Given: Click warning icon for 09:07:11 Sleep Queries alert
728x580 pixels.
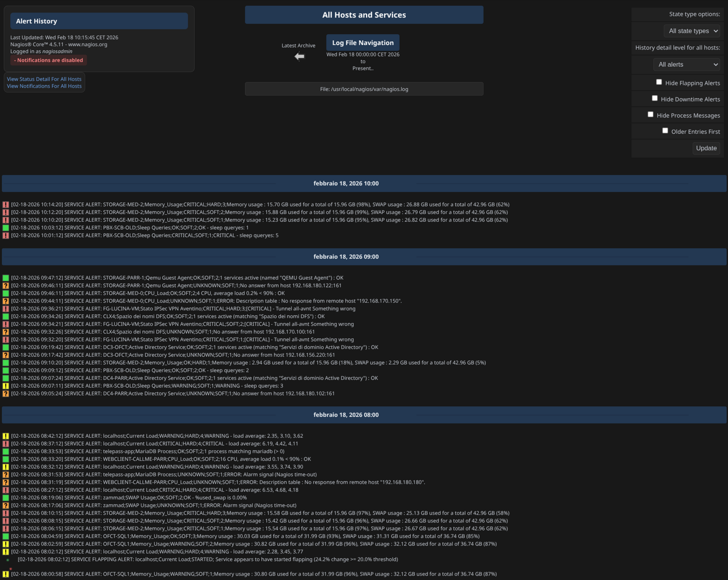Looking at the screenshot, I should tap(6, 386).
